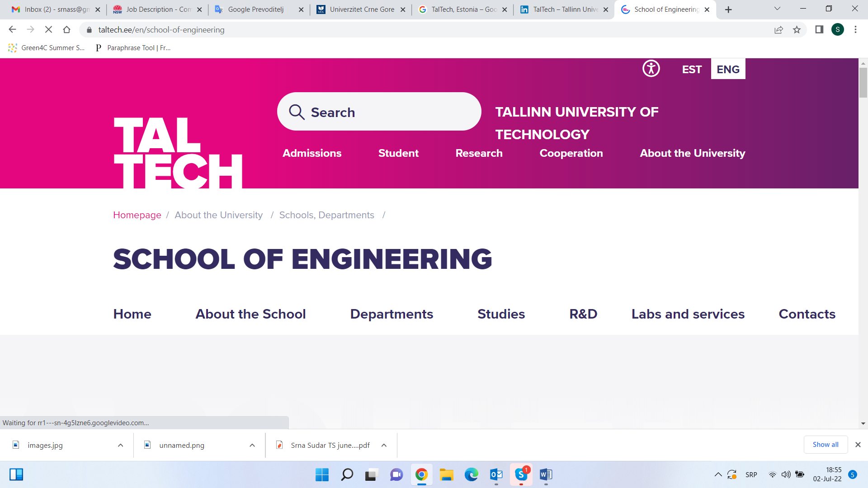
Task: Close the downloads bar
Action: tap(858, 445)
